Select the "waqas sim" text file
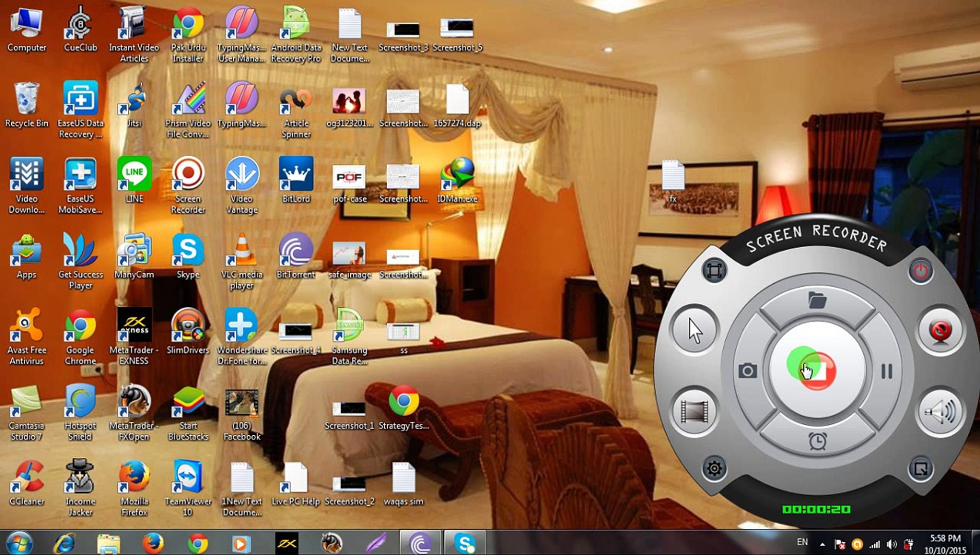 404,483
